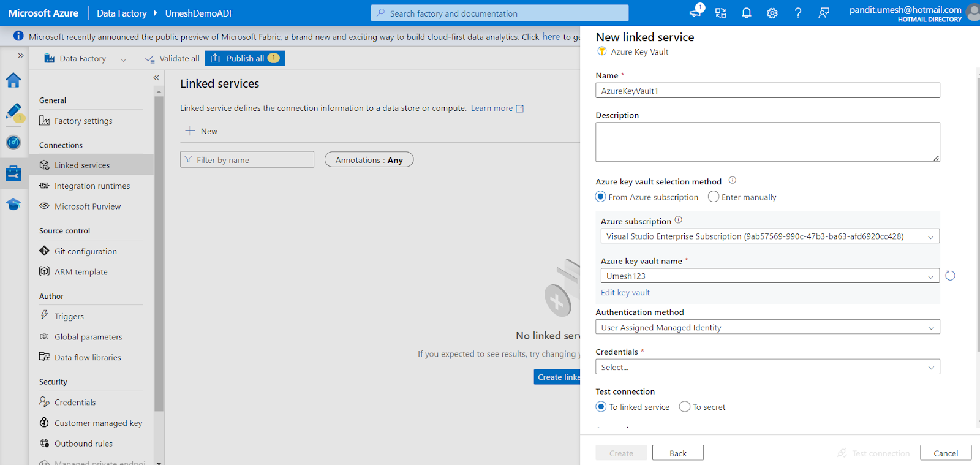Open Integration runtimes
The height and width of the screenshot is (465, 980).
tap(91, 186)
